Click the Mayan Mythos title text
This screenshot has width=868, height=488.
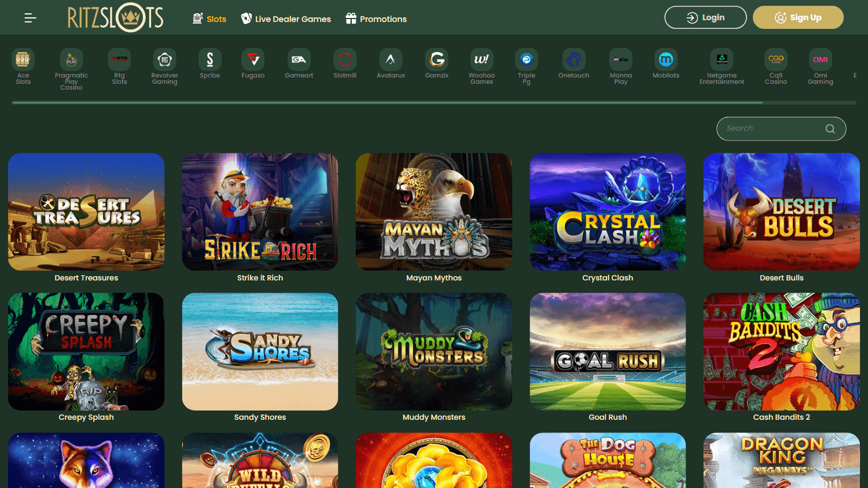pyautogui.click(x=434, y=278)
